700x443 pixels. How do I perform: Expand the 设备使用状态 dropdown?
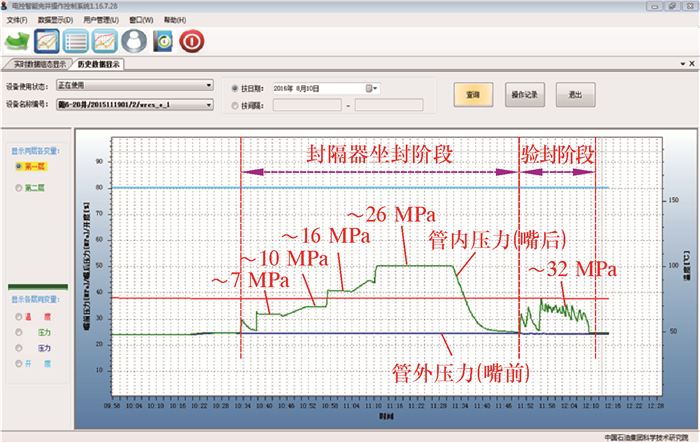click(209, 86)
